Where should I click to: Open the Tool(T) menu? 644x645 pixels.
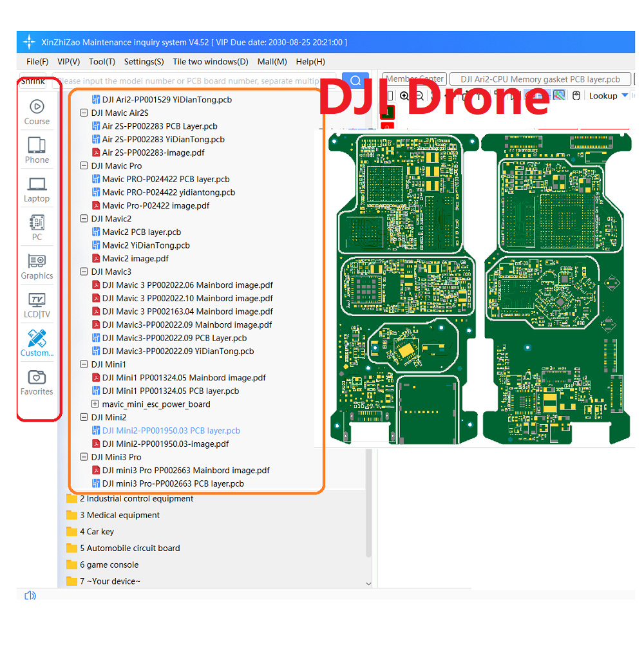click(x=102, y=62)
